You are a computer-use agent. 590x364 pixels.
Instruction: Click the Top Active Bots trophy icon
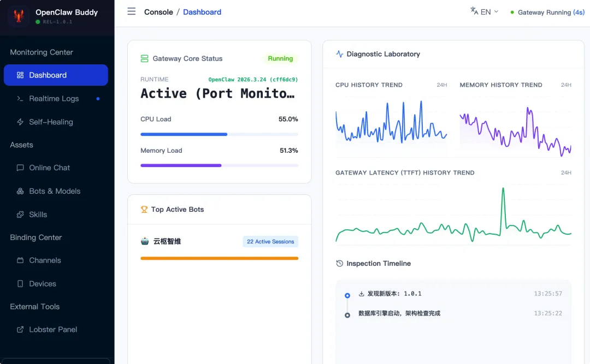144,209
